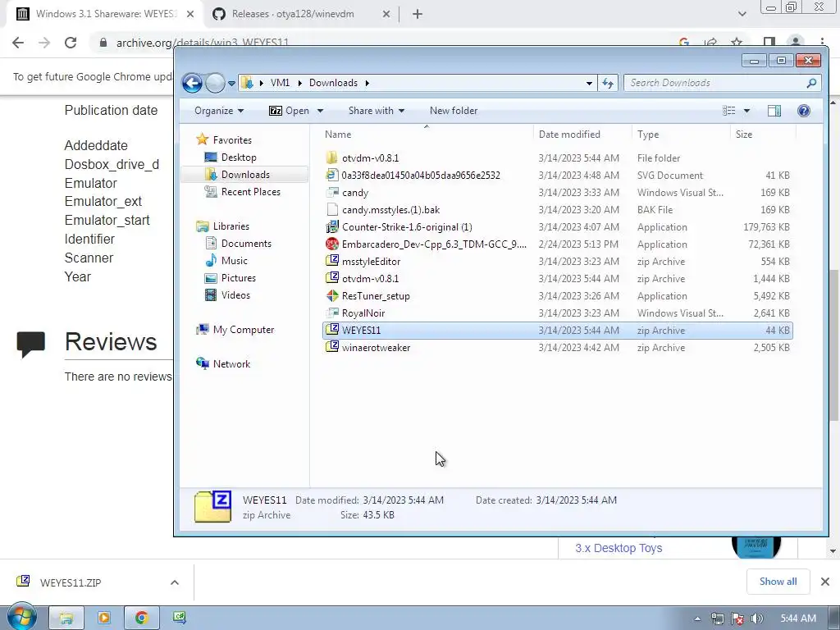The width and height of the screenshot is (840, 630).
Task: Select Music library in navigation pane
Action: point(234,260)
